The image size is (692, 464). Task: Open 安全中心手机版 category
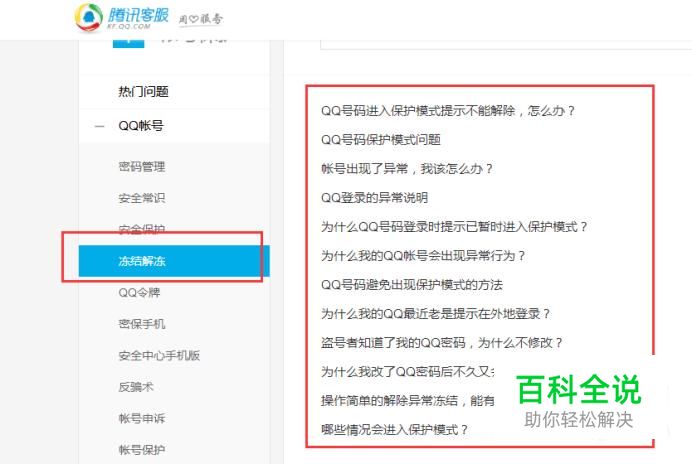point(159,355)
